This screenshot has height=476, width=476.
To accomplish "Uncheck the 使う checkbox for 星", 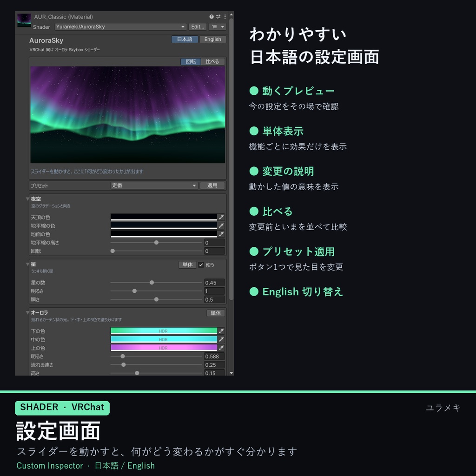I will point(201,264).
